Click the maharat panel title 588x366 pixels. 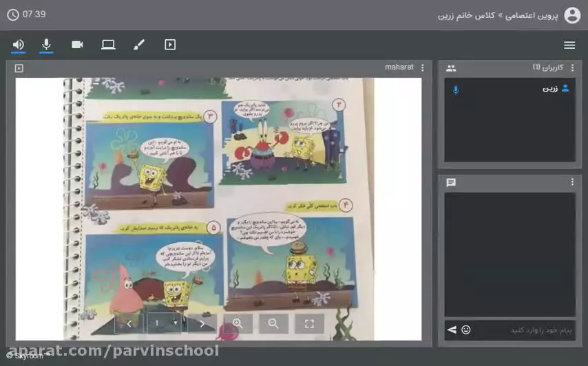click(x=399, y=67)
